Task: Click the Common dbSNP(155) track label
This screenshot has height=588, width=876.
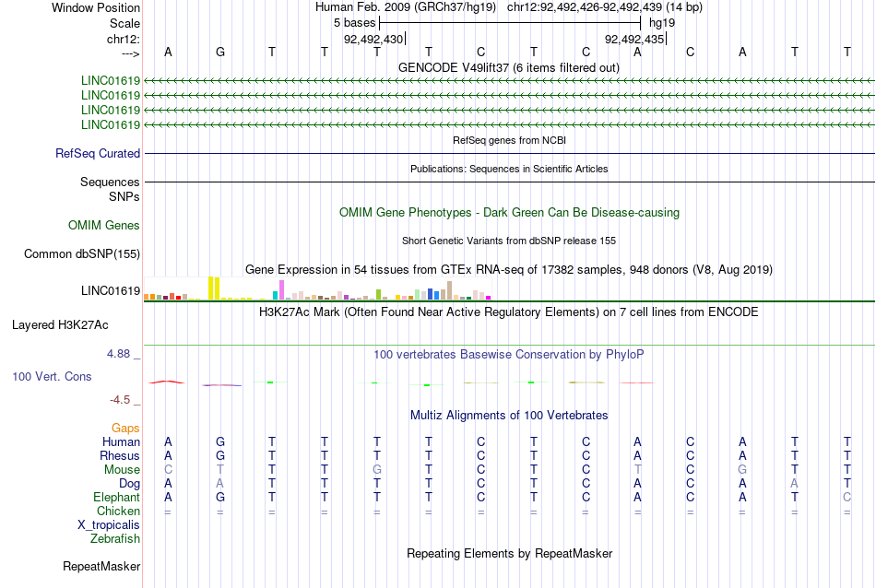Action: point(81,254)
